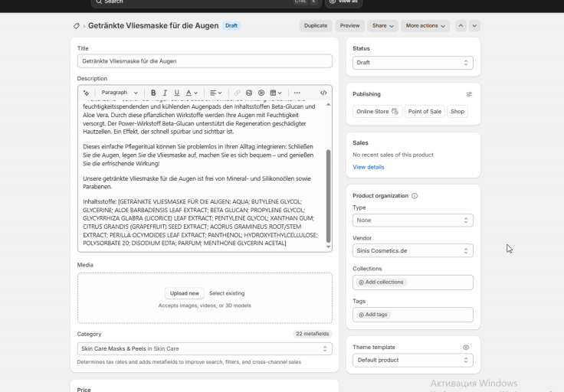Image resolution: width=564 pixels, height=392 pixels.
Task: Click the Inhaltsstoffe ingredients paragraph
Action: (200, 222)
